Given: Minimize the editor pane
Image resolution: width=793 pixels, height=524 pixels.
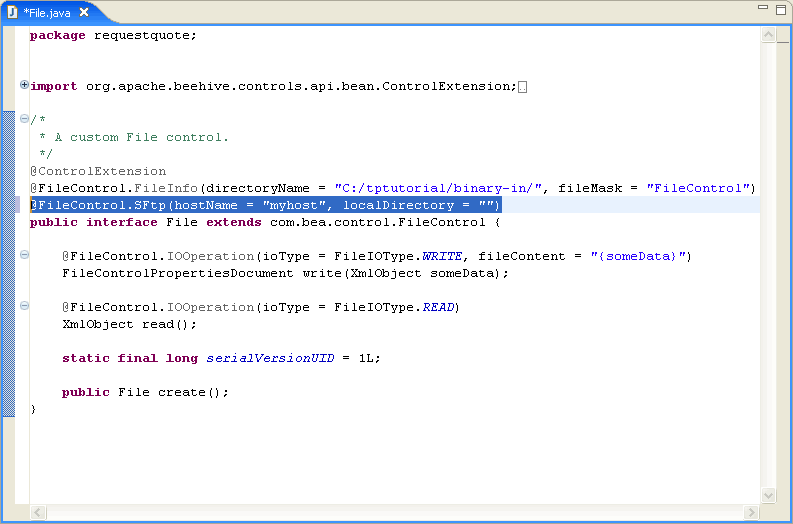Looking at the screenshot, I should 763,8.
